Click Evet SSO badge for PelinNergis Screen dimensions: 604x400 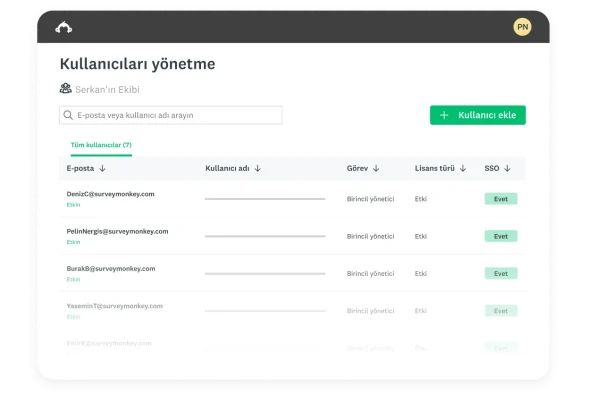pos(501,236)
